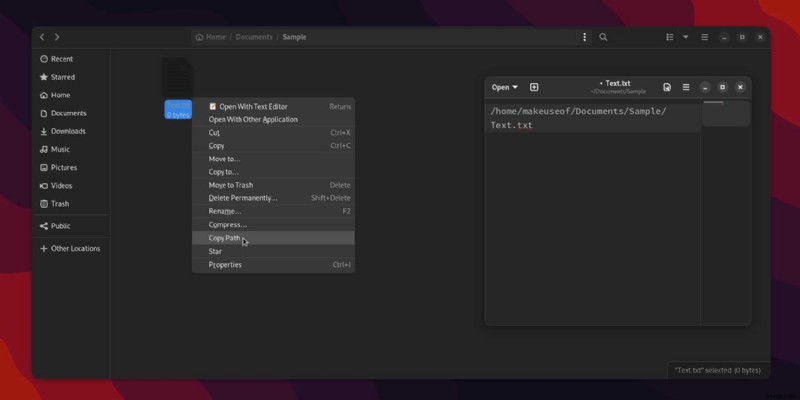Open the path bar three-dot menu
Image resolution: width=800 pixels, height=400 pixels.
tap(584, 37)
